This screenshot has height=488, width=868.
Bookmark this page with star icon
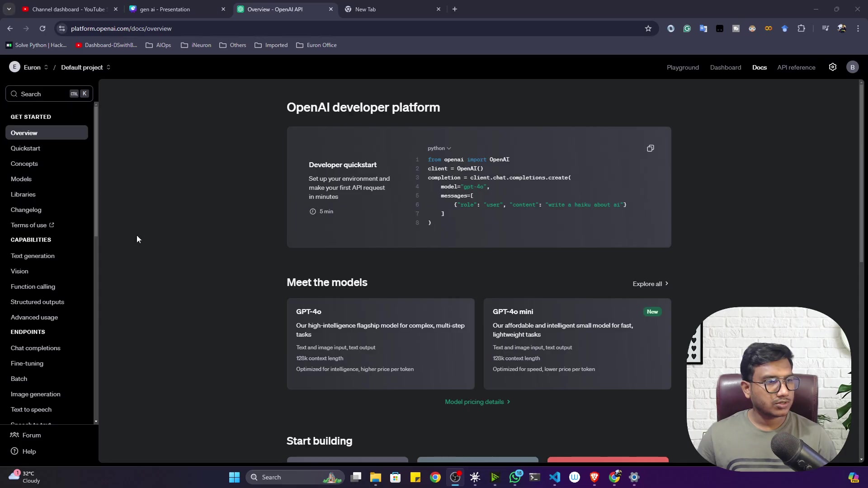pos(648,28)
